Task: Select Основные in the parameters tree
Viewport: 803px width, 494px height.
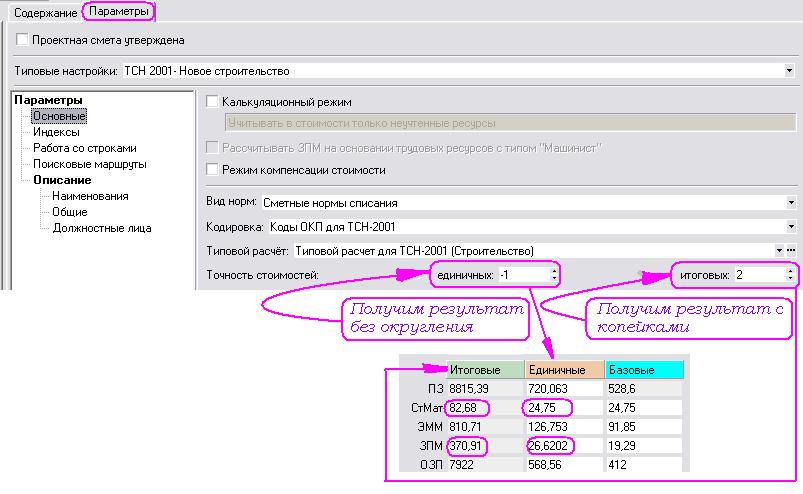Action: coord(59,116)
